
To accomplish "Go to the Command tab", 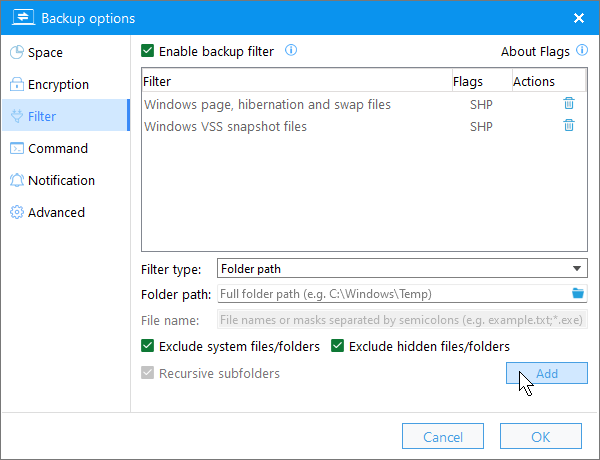I will [x=66, y=148].
